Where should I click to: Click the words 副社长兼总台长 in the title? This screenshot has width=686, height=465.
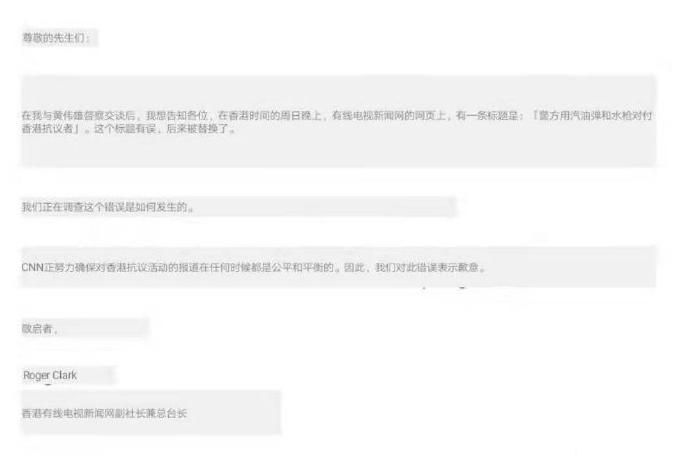click(x=151, y=413)
